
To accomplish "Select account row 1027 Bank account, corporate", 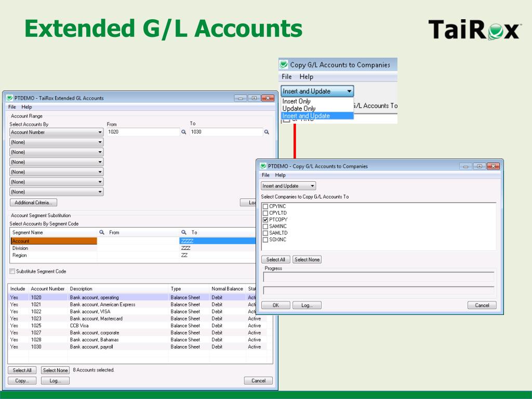I will pyautogui.click(x=137, y=333).
